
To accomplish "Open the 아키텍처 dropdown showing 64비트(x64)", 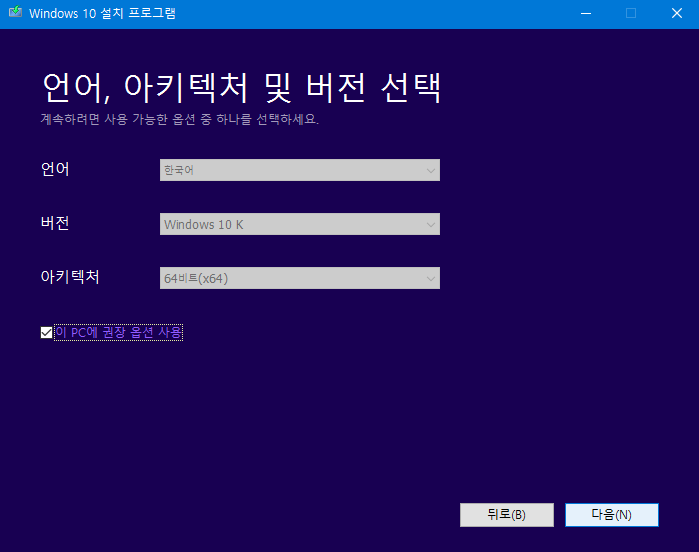I will (300, 278).
